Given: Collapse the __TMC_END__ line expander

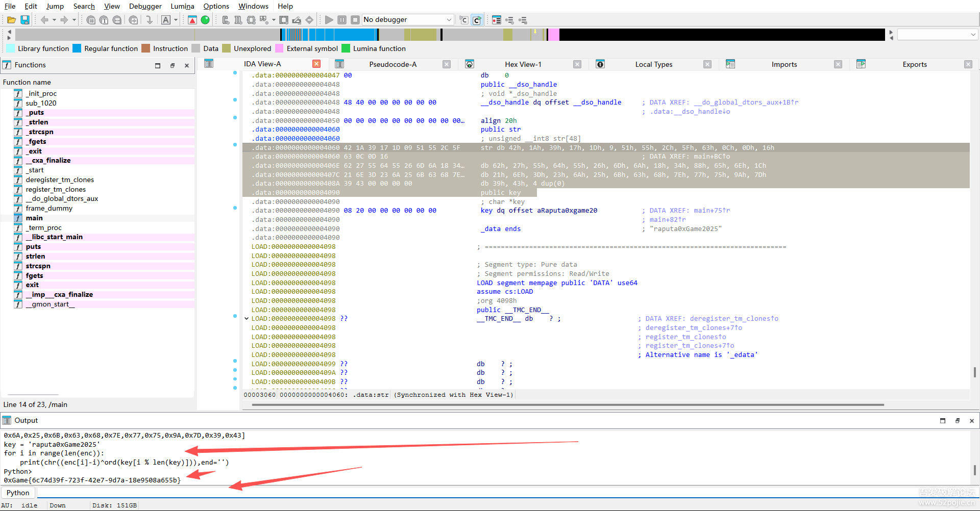Looking at the screenshot, I should [247, 319].
